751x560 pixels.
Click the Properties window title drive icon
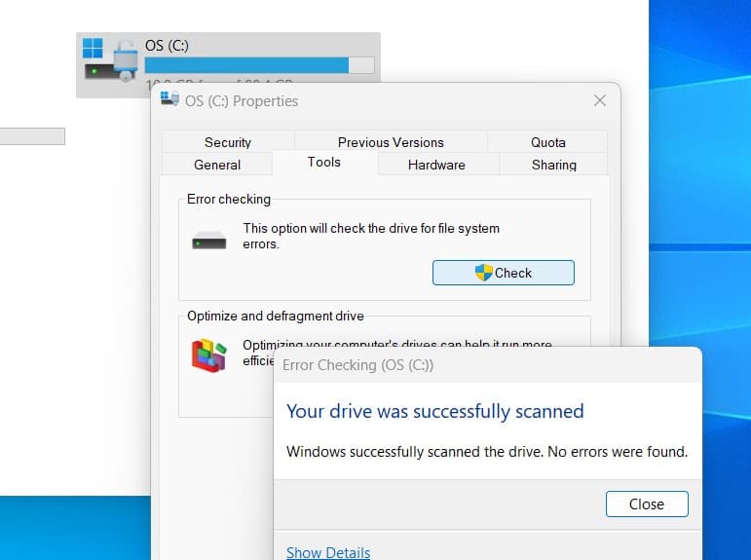[169, 98]
